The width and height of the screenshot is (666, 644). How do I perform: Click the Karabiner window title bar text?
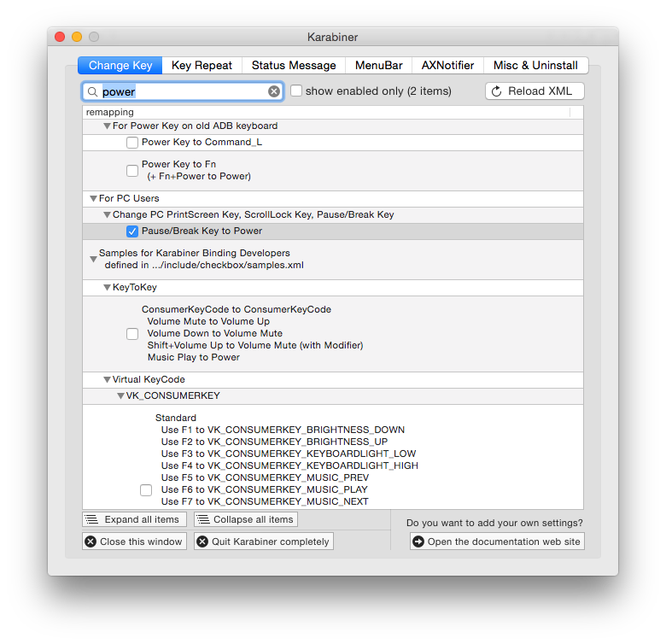[333, 38]
